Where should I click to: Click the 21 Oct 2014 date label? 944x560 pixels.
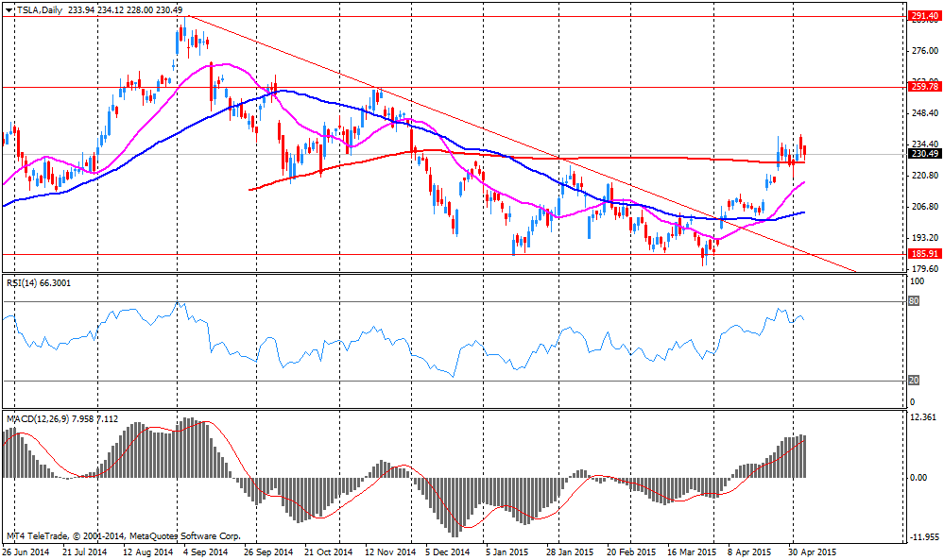(x=328, y=552)
